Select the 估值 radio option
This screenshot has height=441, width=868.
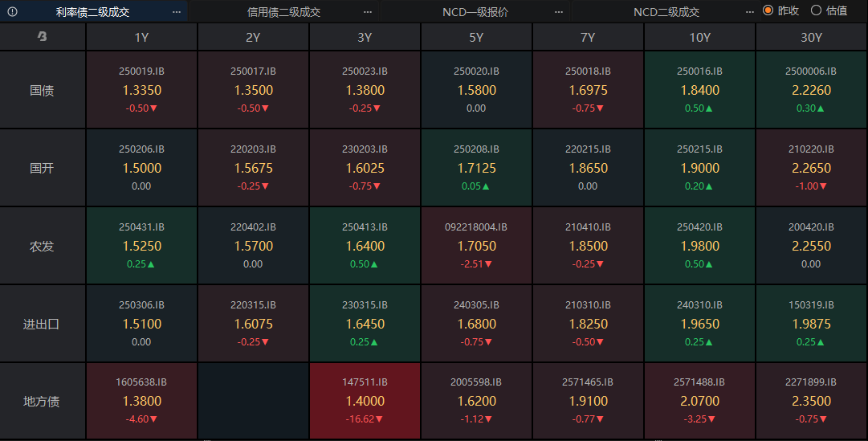[817, 10]
